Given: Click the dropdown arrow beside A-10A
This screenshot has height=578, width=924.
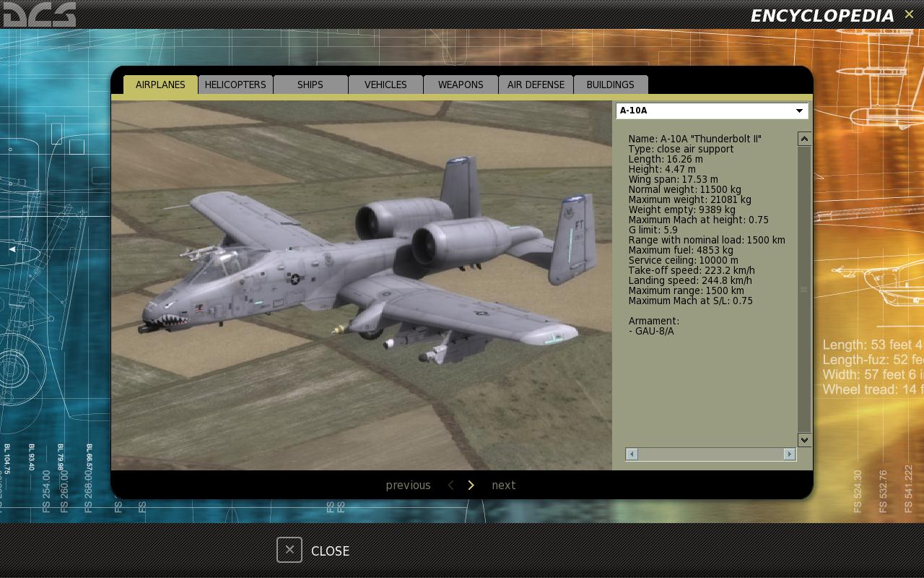Looking at the screenshot, I should pyautogui.click(x=799, y=111).
